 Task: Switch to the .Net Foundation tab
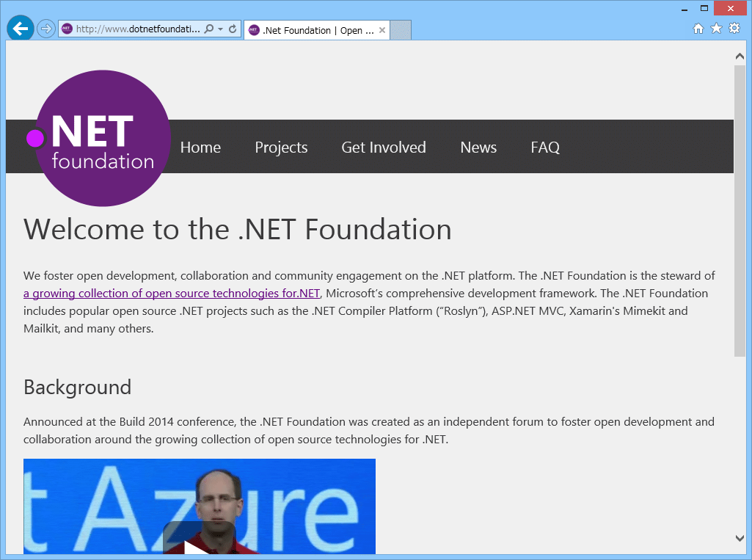[x=315, y=30]
